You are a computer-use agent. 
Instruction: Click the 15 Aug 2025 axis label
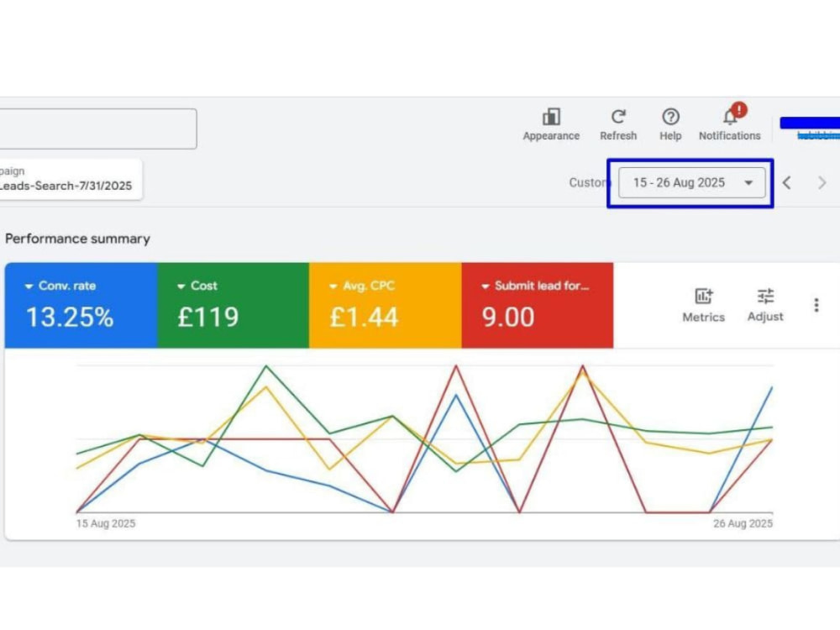(x=106, y=523)
